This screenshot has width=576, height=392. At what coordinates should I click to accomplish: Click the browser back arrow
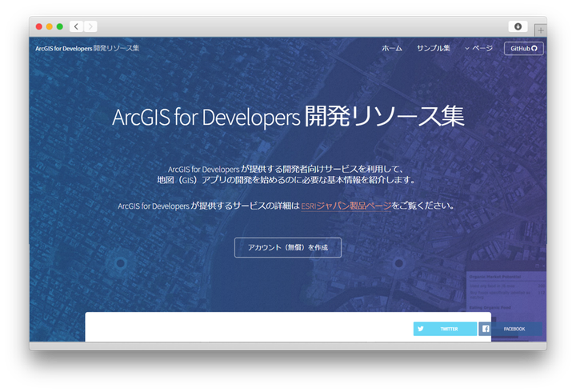pyautogui.click(x=76, y=26)
